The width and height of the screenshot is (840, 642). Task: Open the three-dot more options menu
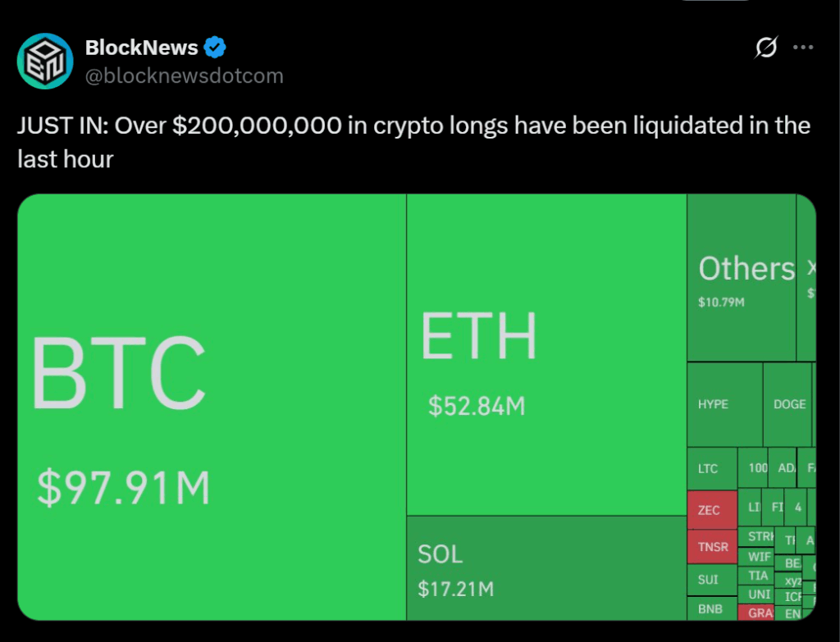click(x=802, y=48)
